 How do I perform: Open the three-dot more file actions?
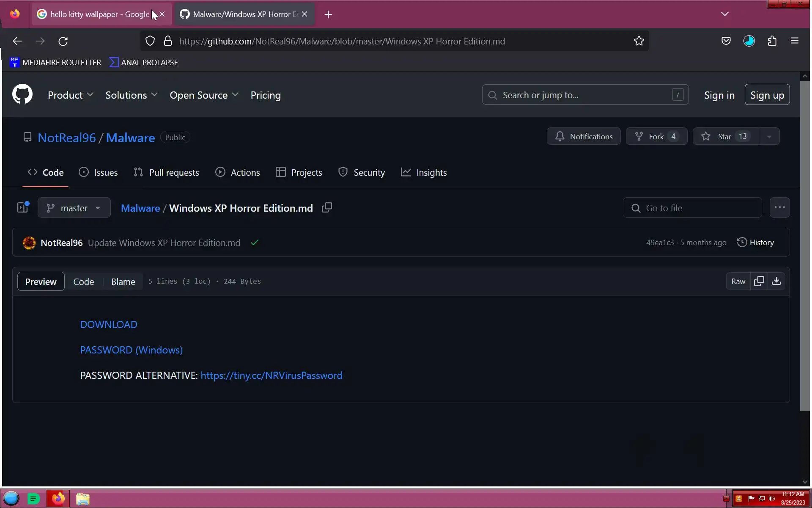[x=779, y=208]
